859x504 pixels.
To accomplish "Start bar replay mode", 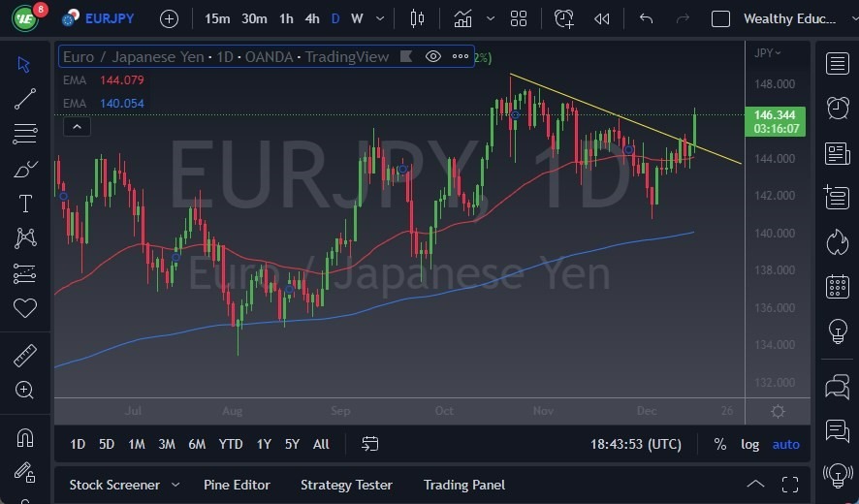I will click(601, 18).
